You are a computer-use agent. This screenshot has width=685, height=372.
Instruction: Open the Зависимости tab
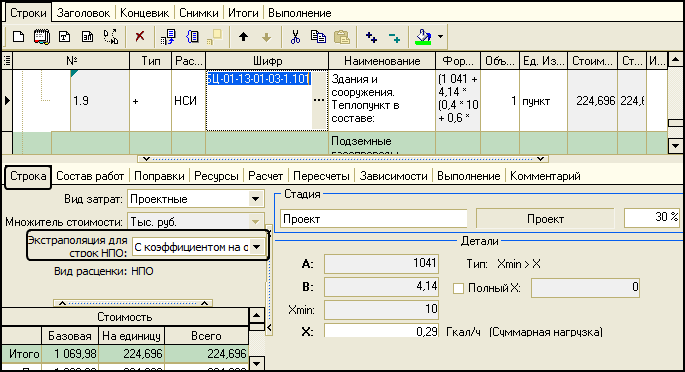[x=393, y=176]
